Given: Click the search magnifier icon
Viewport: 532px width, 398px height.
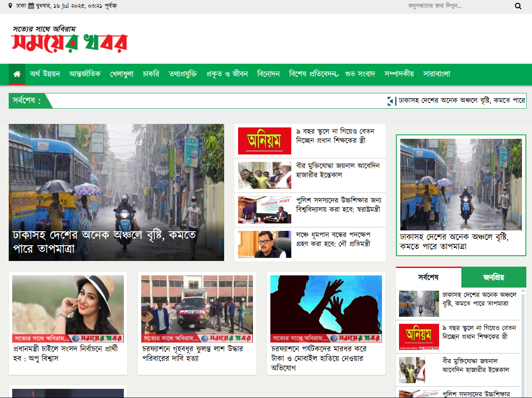Looking at the screenshot, I should point(518,6).
